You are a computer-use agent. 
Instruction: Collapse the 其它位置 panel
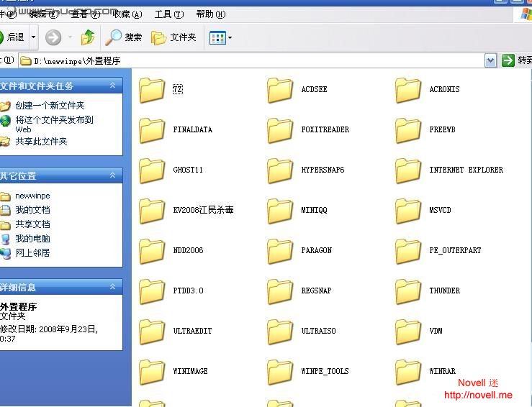112,175
